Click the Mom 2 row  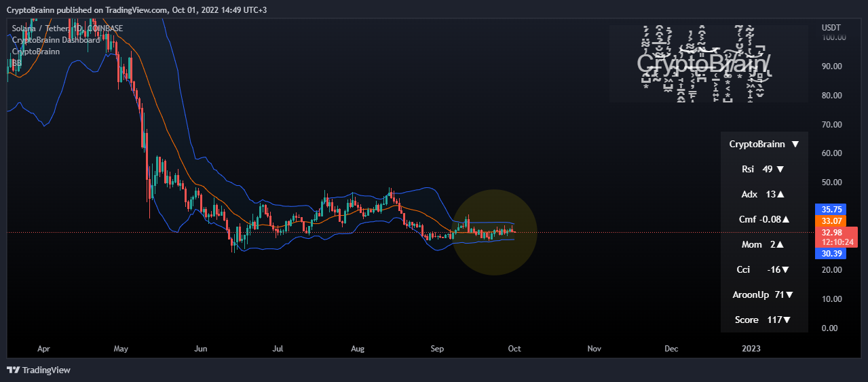764,244
